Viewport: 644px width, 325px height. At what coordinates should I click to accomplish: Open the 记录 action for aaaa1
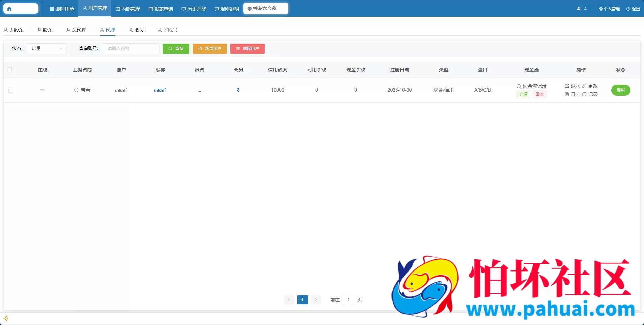coord(590,94)
